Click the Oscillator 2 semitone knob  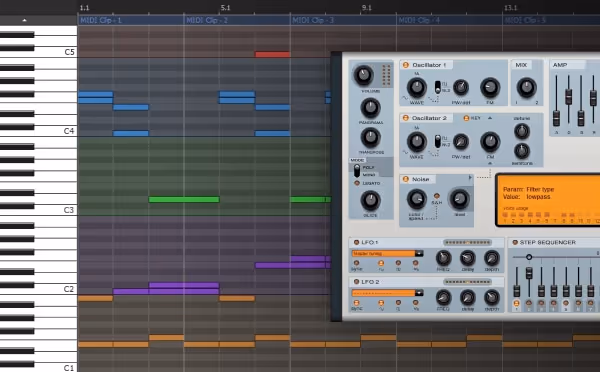522,151
